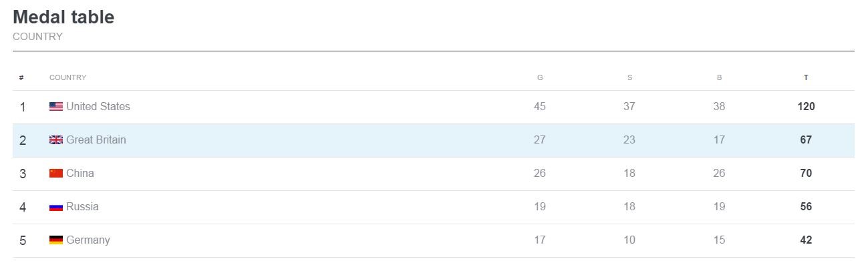This screenshot has height=263, width=868.
Task: Click Great Britain's gold count 27
Action: click(540, 140)
